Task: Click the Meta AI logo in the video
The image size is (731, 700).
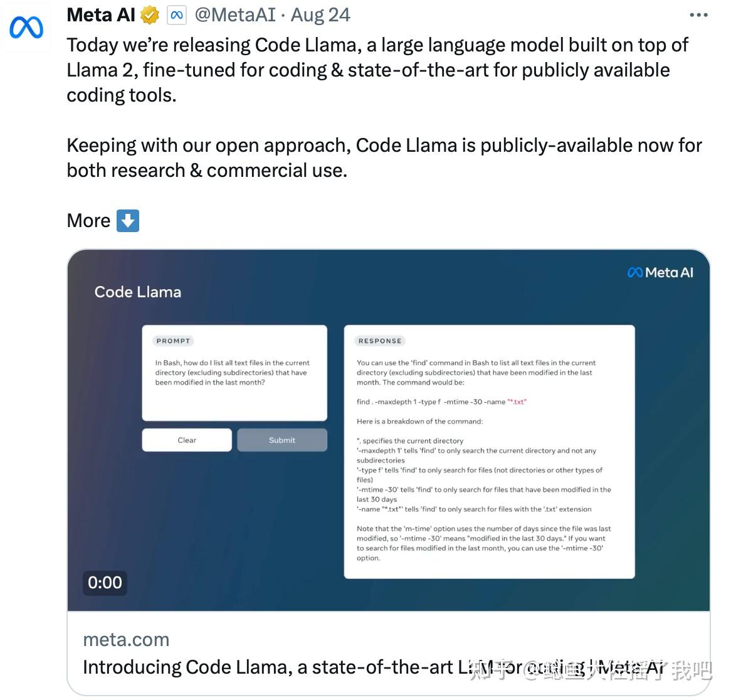Action: pos(661,273)
